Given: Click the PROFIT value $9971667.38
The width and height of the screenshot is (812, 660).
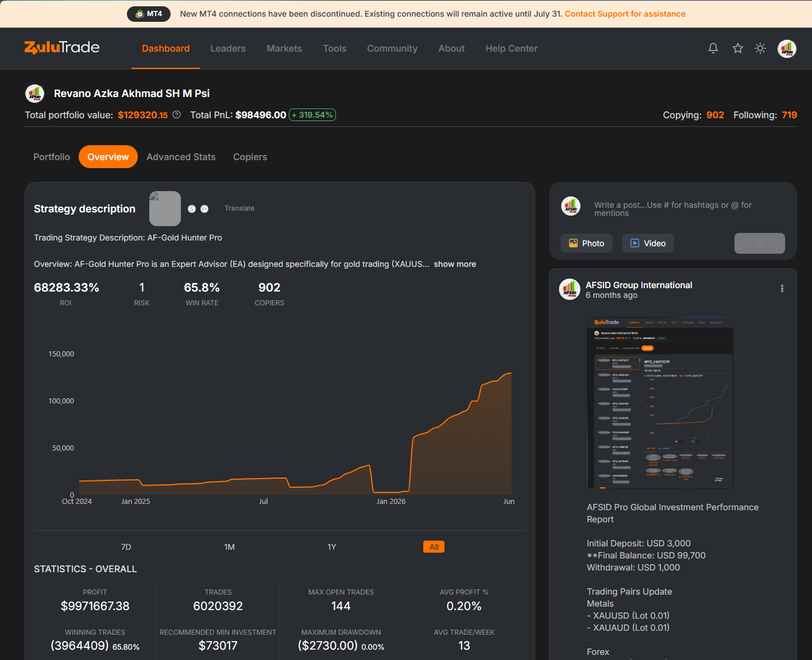Looking at the screenshot, I should tap(95, 606).
